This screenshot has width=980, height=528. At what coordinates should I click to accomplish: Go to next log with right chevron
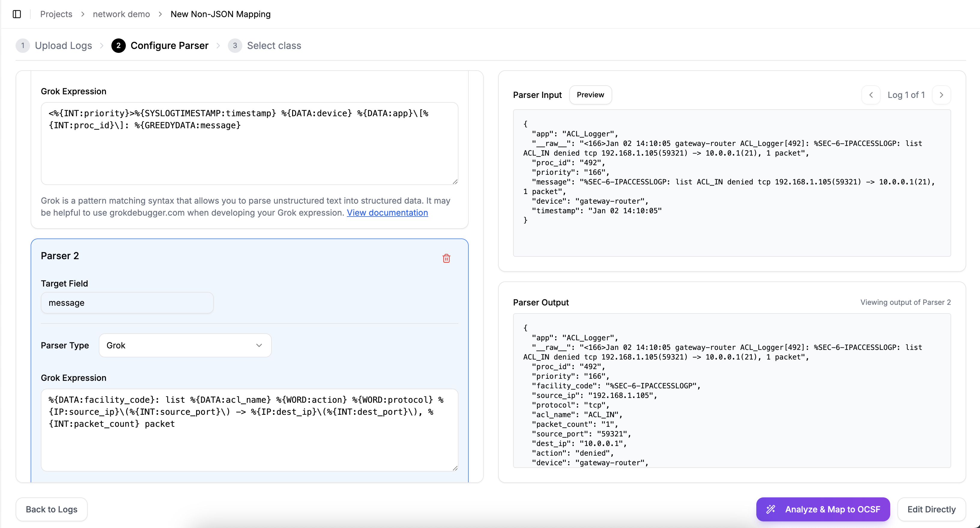941,95
